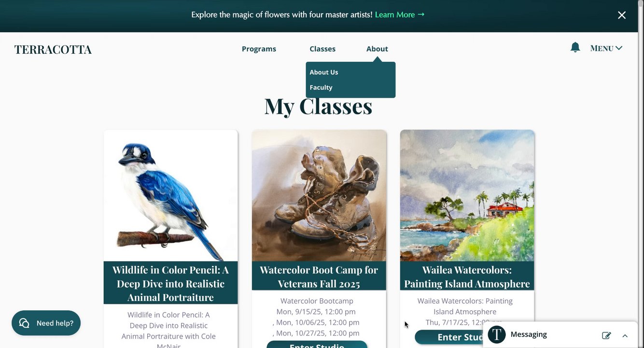Screen dimensions: 644x348
Task: Open the Classes navigation item
Action: (x=322, y=49)
